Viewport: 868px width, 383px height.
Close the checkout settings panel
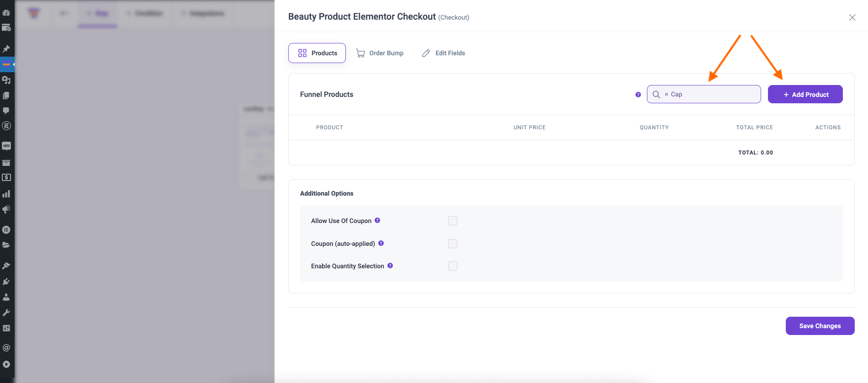coord(852,17)
